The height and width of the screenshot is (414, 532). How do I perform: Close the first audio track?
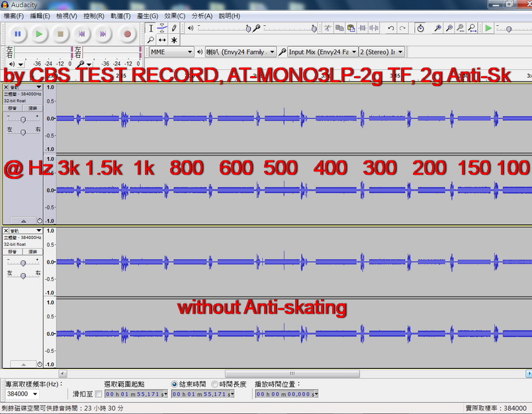coord(6,87)
